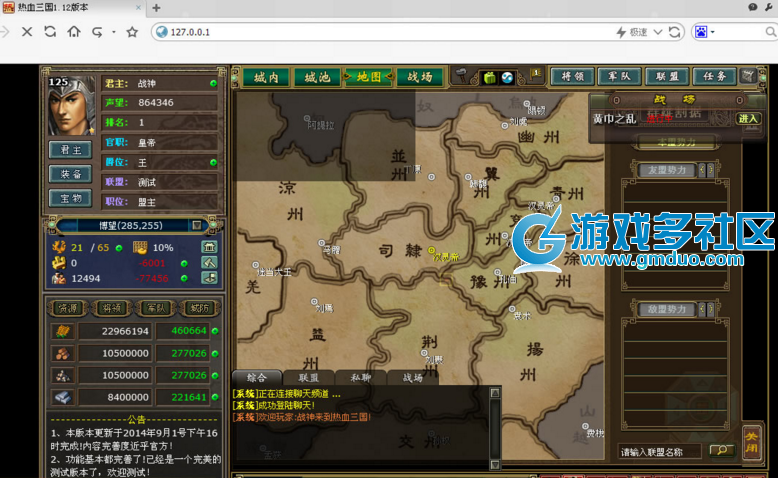This screenshot has height=478, width=778.
Task: Open the 城池 city view
Action: click(x=318, y=77)
